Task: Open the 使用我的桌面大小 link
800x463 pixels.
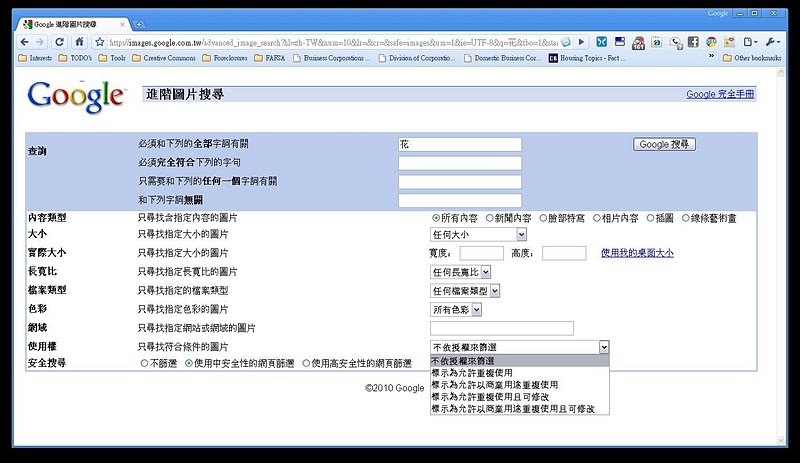Action: (x=643, y=253)
